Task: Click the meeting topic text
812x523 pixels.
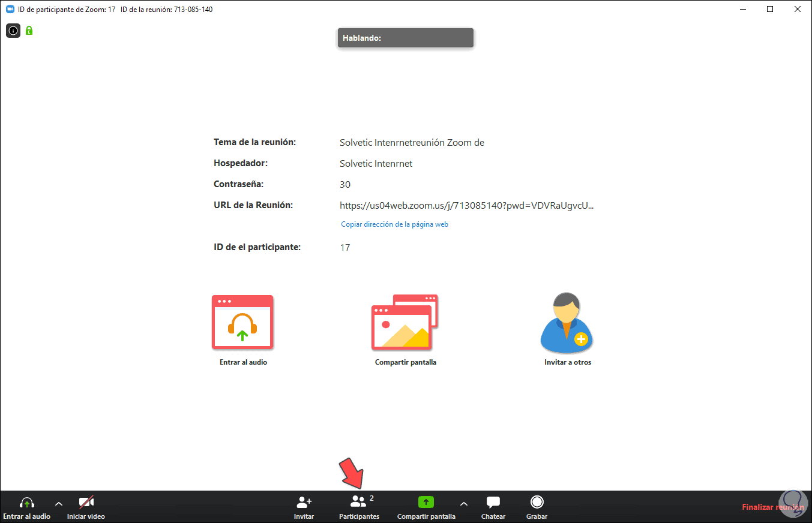Action: pos(412,143)
